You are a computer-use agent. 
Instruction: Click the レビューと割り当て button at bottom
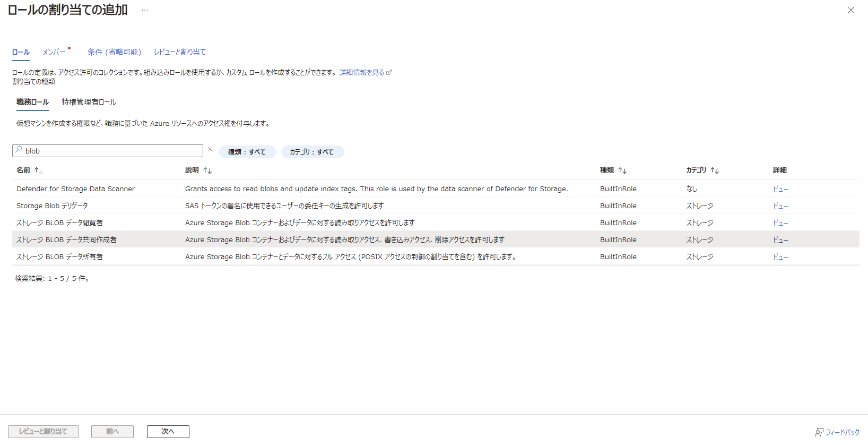[43, 432]
